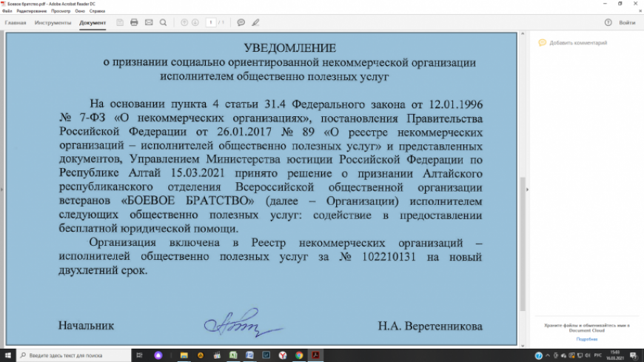Screen dimensions: 644x362
Task: Click the Войти sign-in button
Action: pos(627,23)
